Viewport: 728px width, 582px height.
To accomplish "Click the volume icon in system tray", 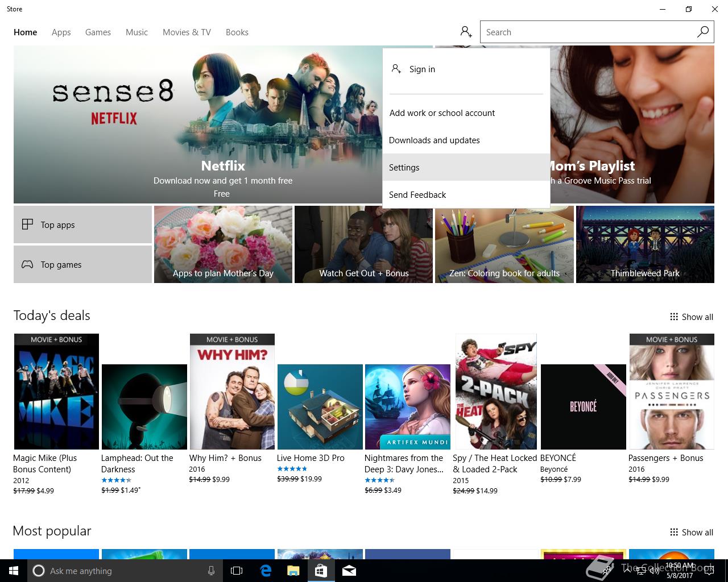I will [x=655, y=571].
